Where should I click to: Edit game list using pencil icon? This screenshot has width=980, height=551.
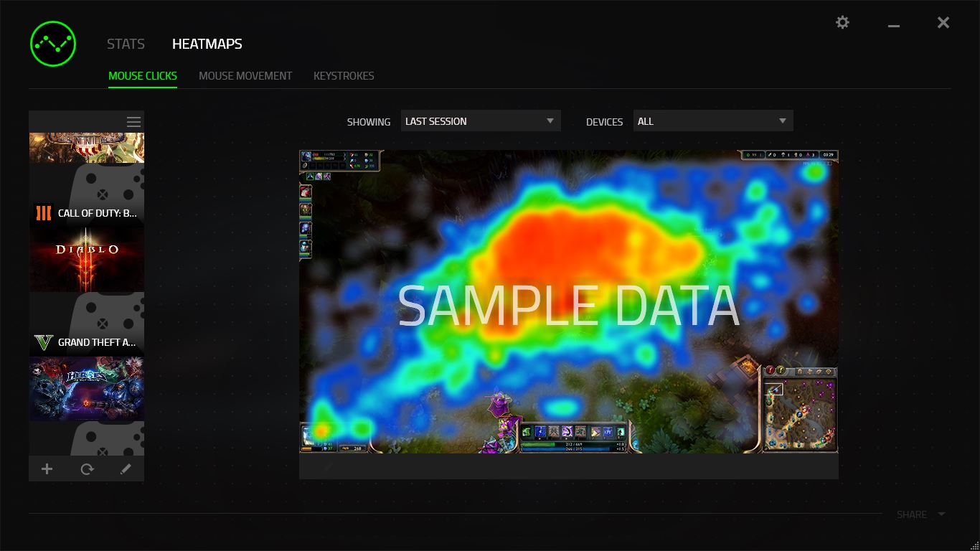click(126, 469)
